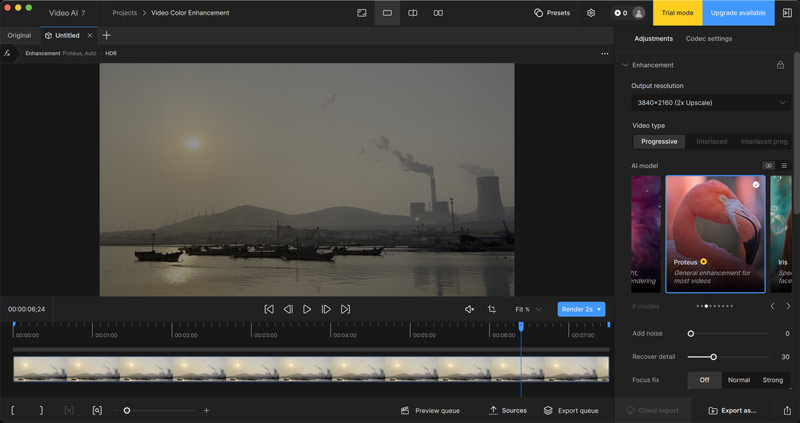Screen dimensions: 800x423
Task: Switch to the Original tab
Action: (x=19, y=35)
